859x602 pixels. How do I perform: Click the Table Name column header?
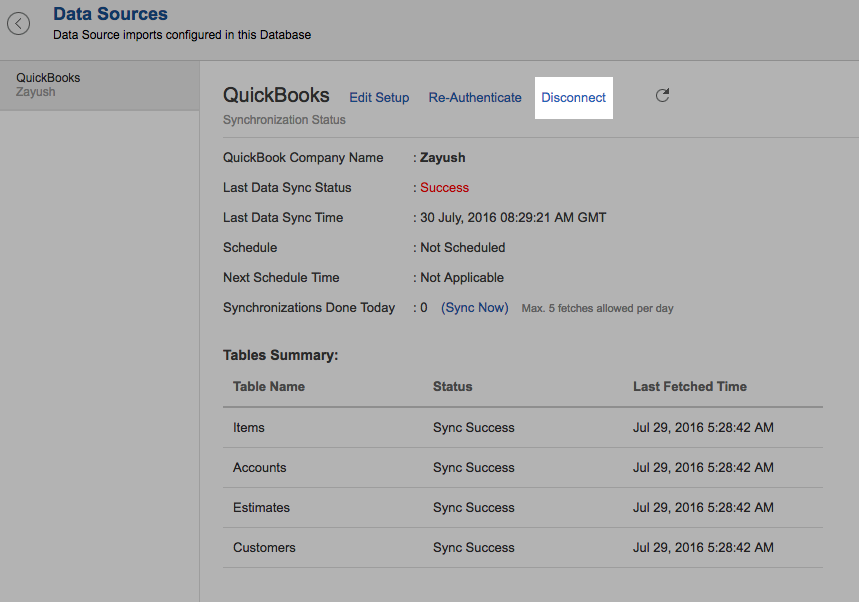pos(269,386)
